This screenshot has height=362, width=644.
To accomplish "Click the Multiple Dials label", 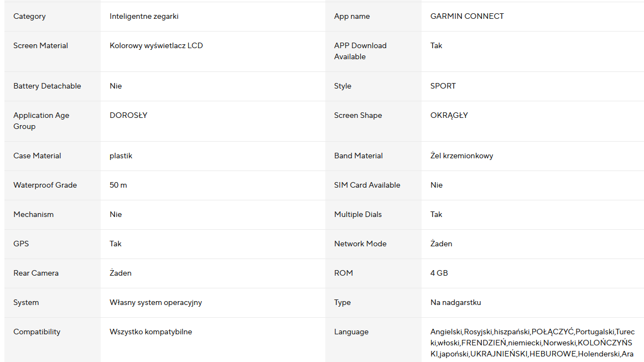I will coord(358,215).
